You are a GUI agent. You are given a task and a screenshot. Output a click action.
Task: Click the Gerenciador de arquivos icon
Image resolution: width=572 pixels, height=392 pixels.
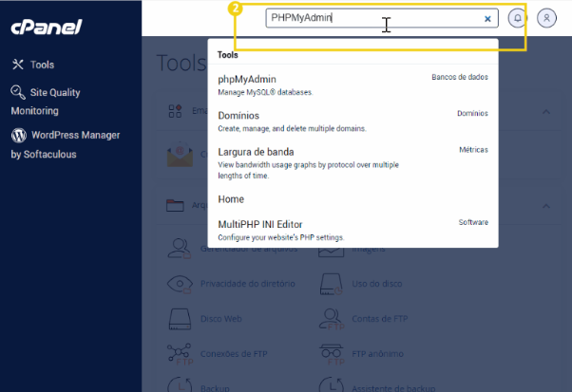180,249
